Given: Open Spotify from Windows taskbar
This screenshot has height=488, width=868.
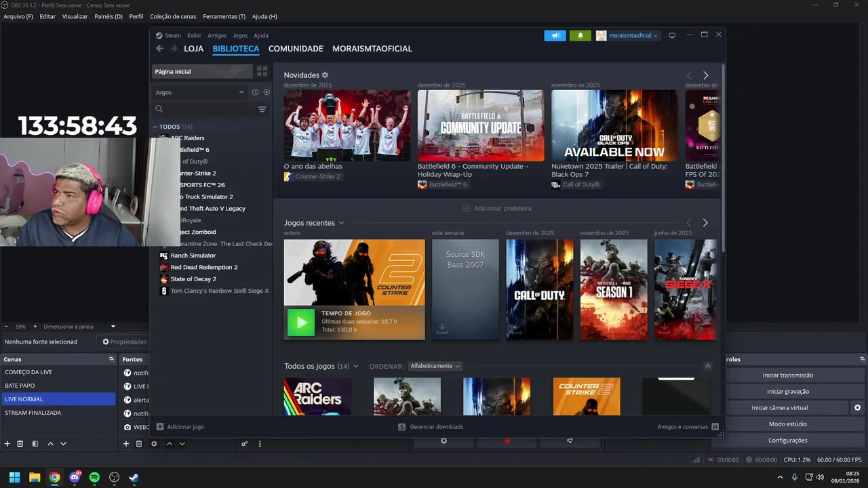Looking at the screenshot, I should [x=94, y=477].
